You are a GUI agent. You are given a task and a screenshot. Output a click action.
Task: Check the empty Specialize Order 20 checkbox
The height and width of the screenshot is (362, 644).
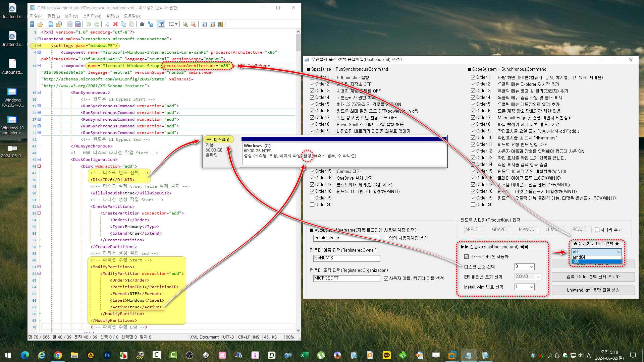[x=312, y=205]
